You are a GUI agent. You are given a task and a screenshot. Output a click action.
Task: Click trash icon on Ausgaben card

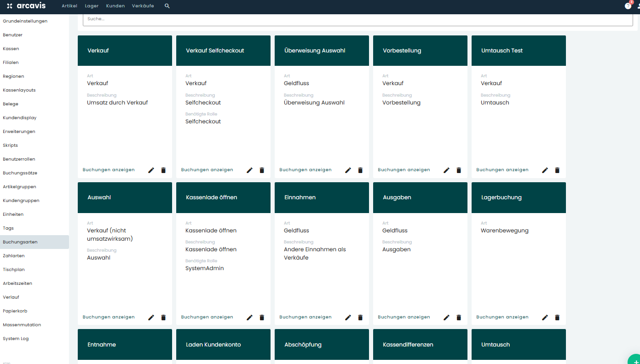(459, 318)
